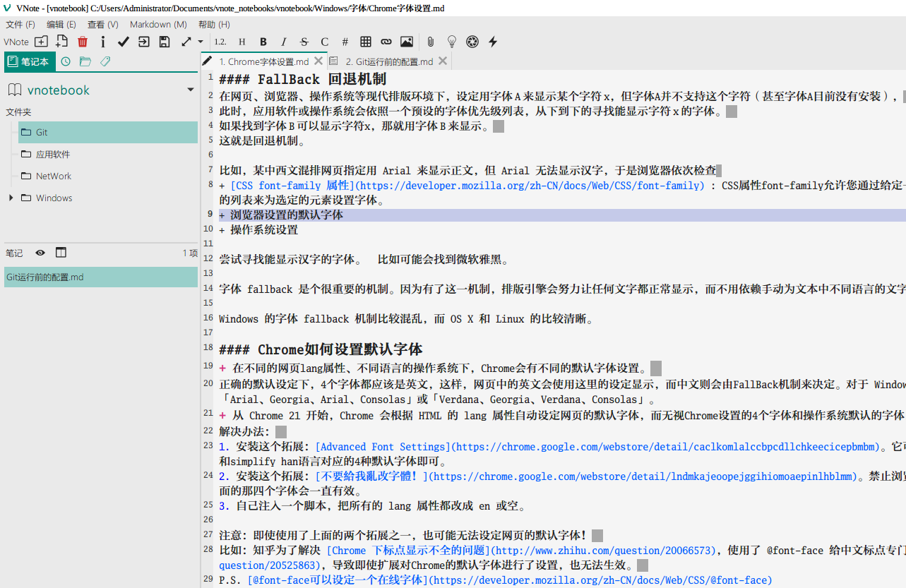
Task: Click the aperture quick access icon
Action: point(472,42)
